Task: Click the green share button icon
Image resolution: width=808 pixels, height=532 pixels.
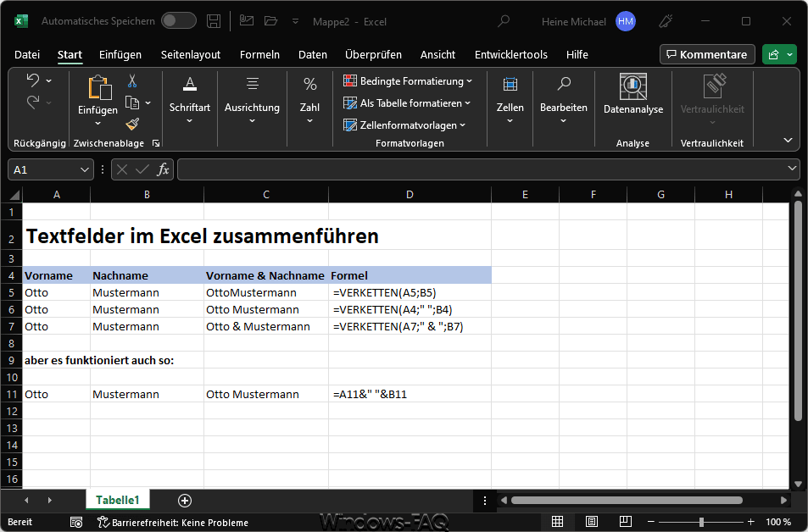Action: coord(773,54)
